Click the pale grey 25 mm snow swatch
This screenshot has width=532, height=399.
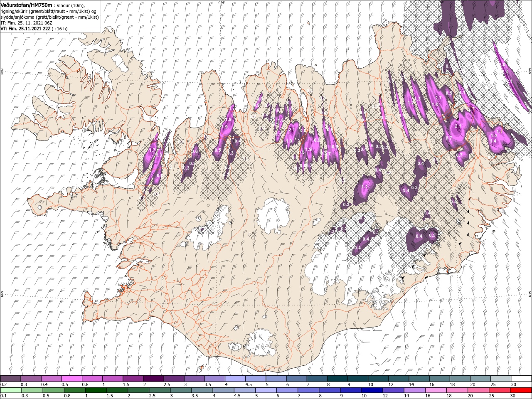tap(501, 378)
